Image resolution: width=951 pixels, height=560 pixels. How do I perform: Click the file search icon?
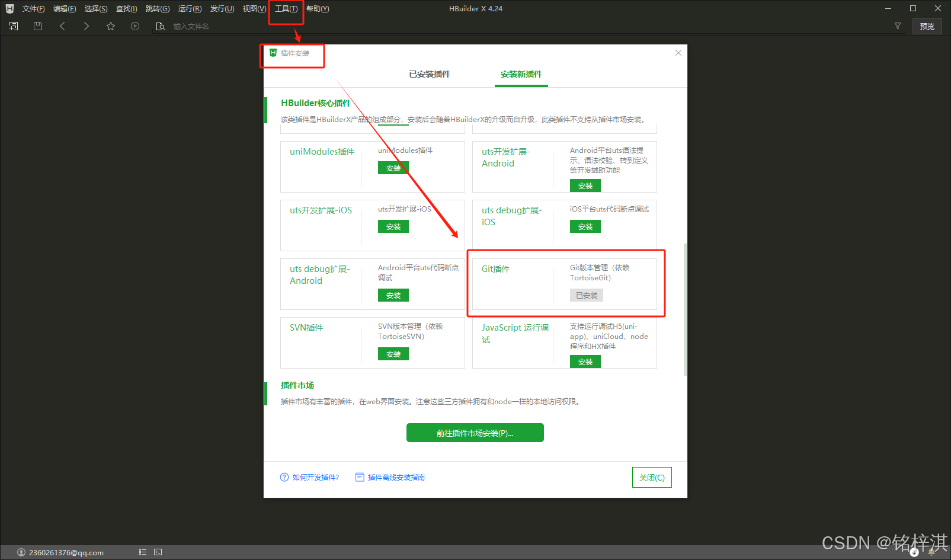(160, 26)
